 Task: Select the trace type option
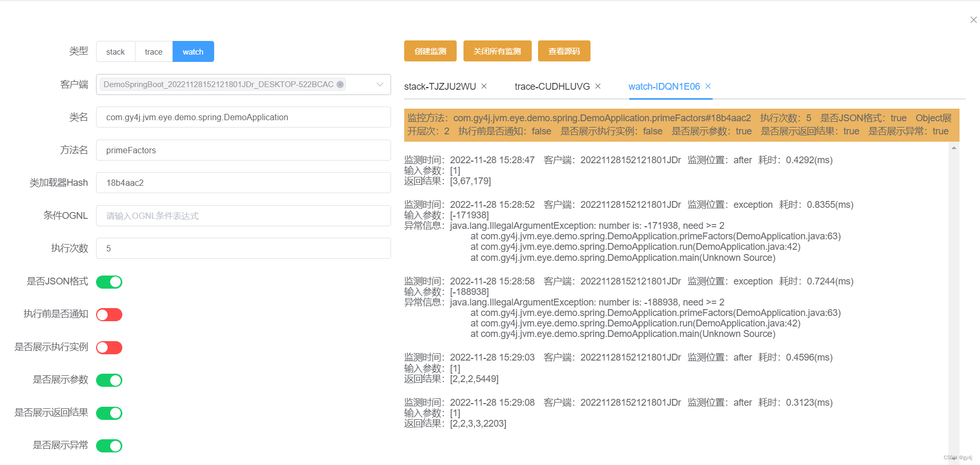pos(154,51)
